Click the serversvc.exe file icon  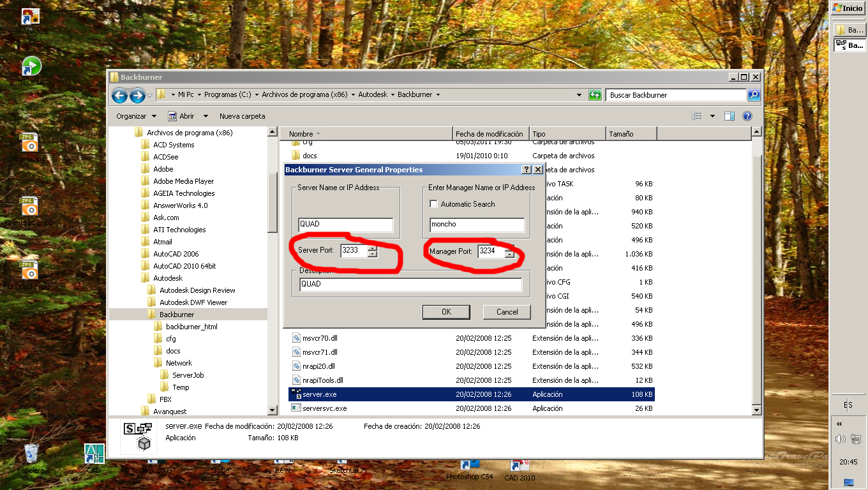point(296,408)
